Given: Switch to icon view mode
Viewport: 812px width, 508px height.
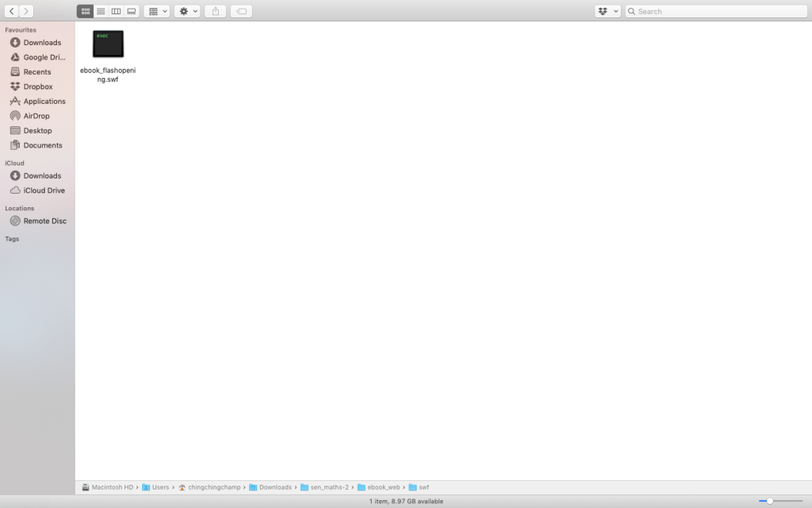Looking at the screenshot, I should (85, 11).
